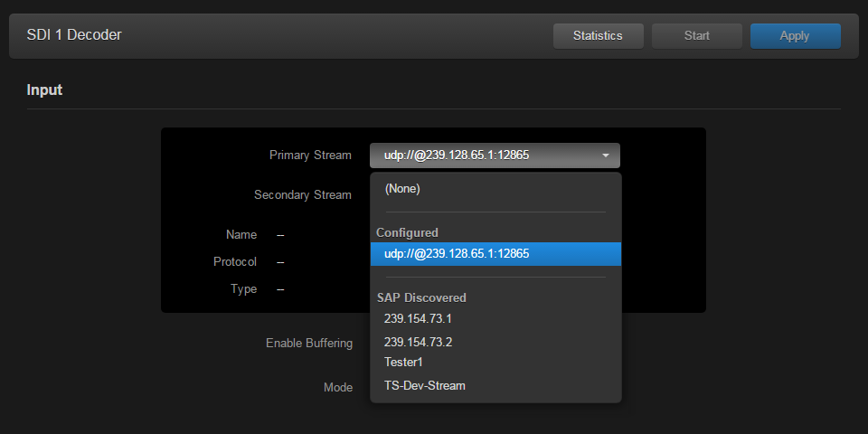Pick the Tester1 stream

click(403, 362)
